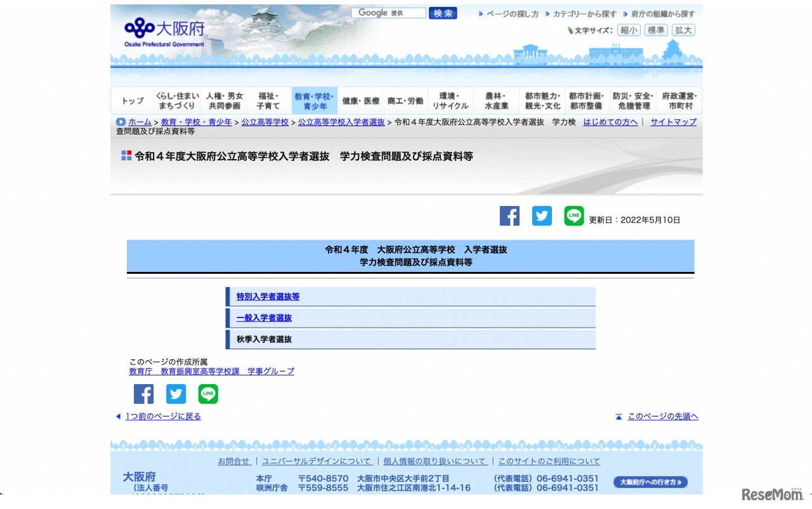The image size is (812, 509).
Task: Open the お問合せ footer link
Action: click(234, 461)
